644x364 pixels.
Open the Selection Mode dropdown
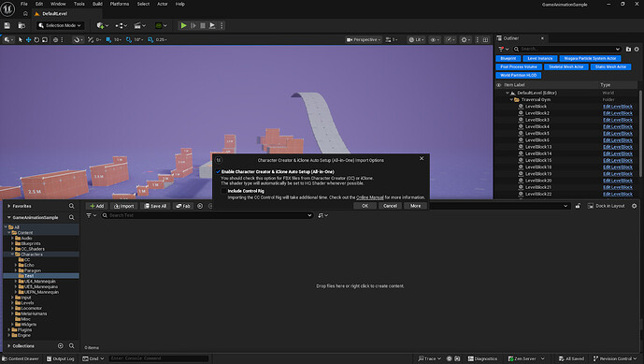pos(60,25)
